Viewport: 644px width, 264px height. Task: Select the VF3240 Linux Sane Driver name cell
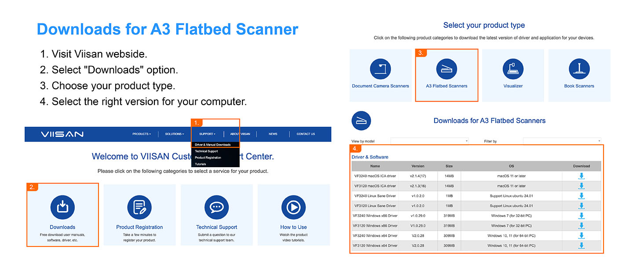(375, 196)
